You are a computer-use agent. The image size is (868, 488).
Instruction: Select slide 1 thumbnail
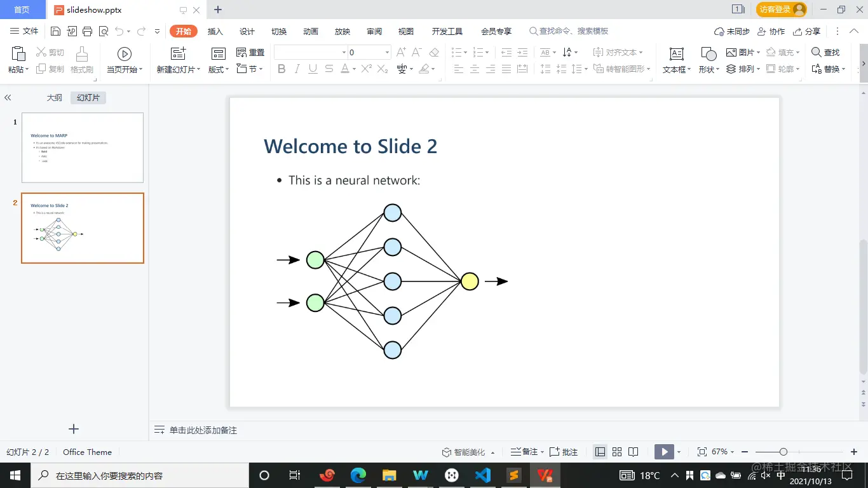83,148
